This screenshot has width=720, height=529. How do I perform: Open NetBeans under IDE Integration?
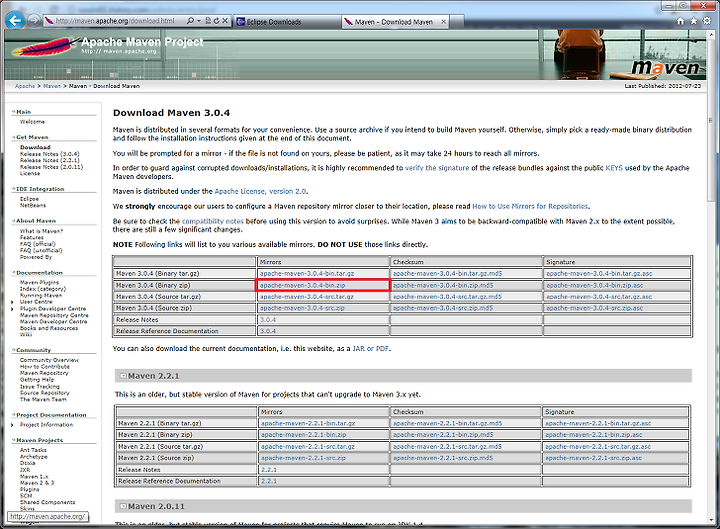tap(33, 205)
